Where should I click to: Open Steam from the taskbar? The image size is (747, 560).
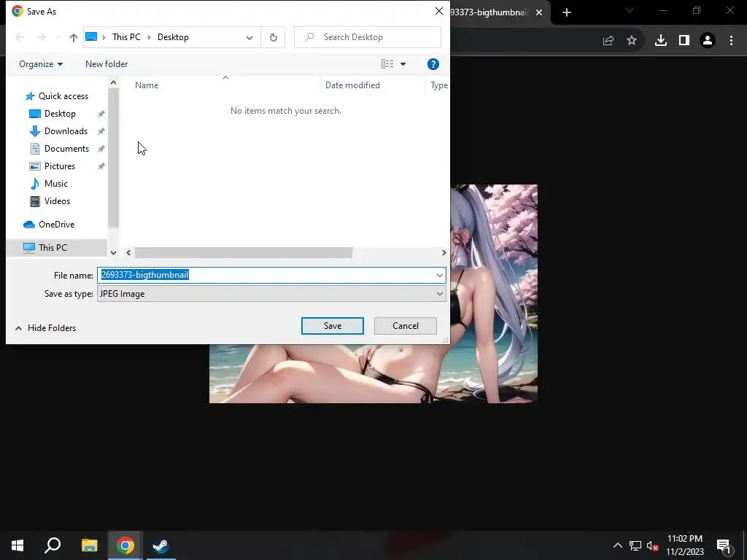coord(160,545)
